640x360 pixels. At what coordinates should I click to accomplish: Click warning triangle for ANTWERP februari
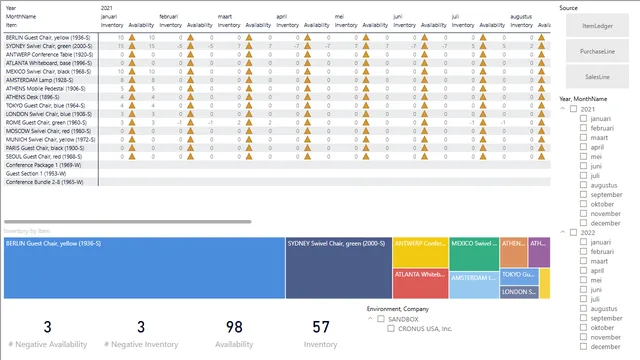coord(190,54)
